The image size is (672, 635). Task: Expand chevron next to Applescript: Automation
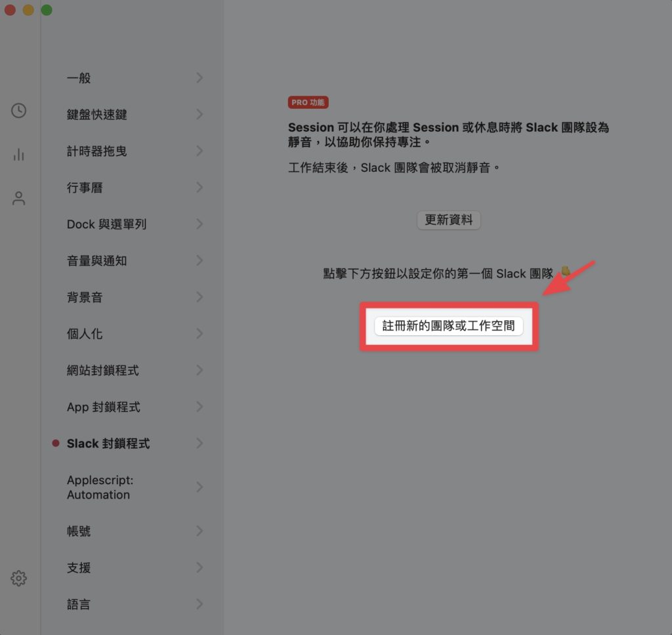click(x=199, y=487)
